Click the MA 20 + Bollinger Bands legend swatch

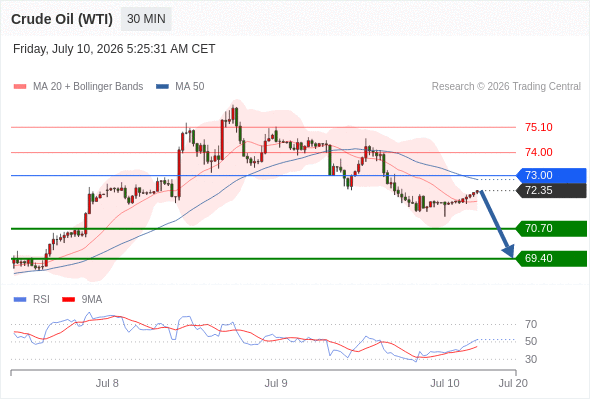click(x=20, y=87)
